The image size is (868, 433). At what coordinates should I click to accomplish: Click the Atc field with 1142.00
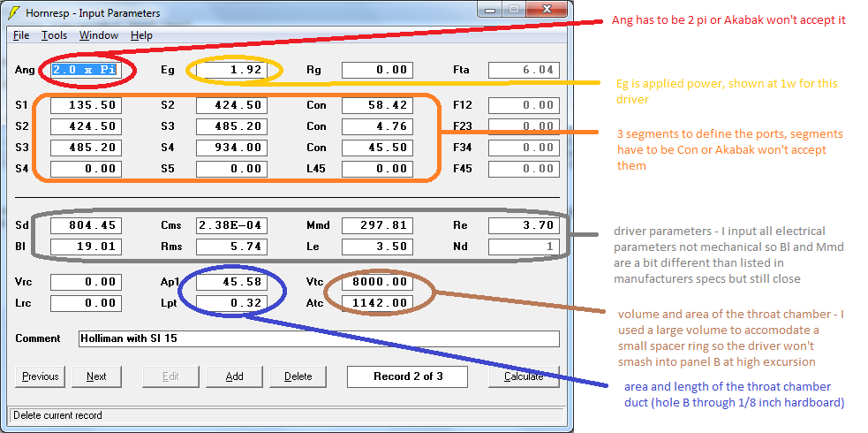(x=378, y=303)
